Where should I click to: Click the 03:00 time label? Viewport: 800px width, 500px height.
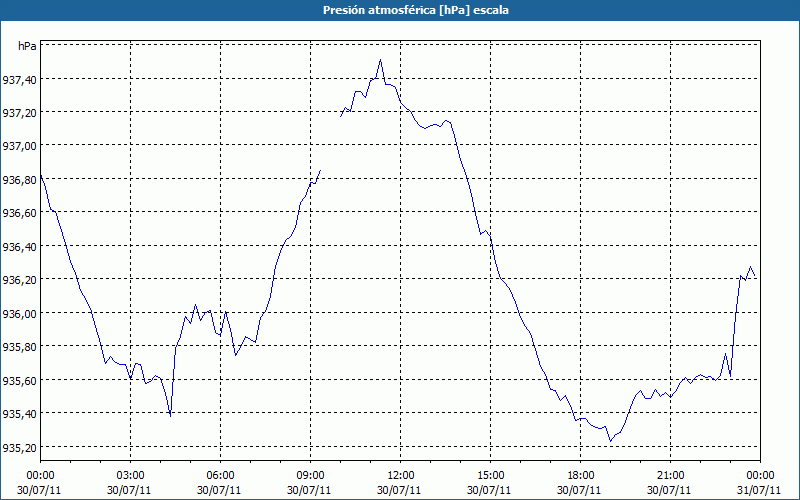(130, 476)
